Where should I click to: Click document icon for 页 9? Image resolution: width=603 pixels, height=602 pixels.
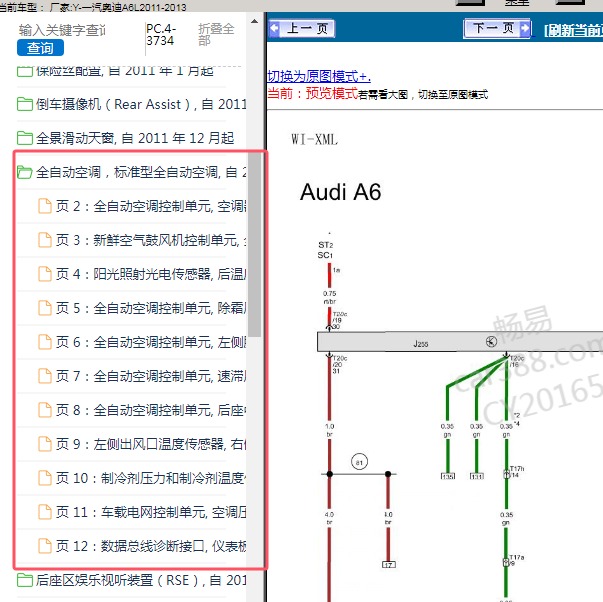[45, 444]
